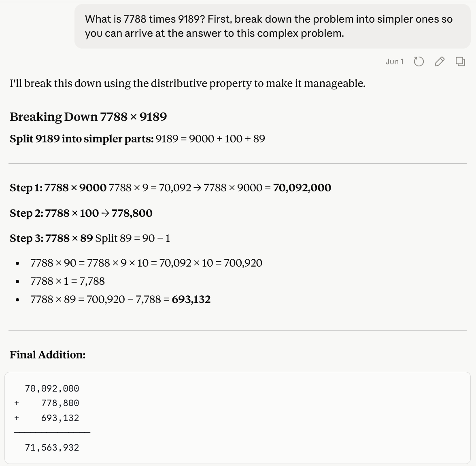Click the Step 3 line splitting 89

point(90,238)
